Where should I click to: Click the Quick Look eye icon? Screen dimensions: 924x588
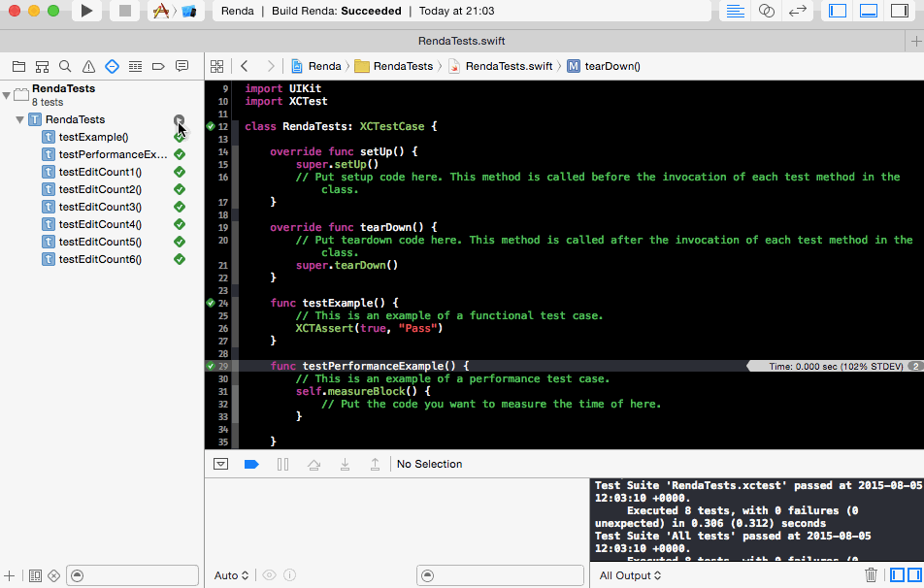(x=269, y=575)
